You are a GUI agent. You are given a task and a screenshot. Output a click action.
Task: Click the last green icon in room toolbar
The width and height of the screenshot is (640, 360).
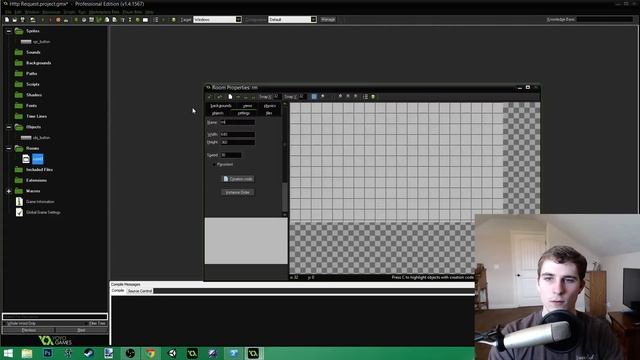click(x=373, y=97)
